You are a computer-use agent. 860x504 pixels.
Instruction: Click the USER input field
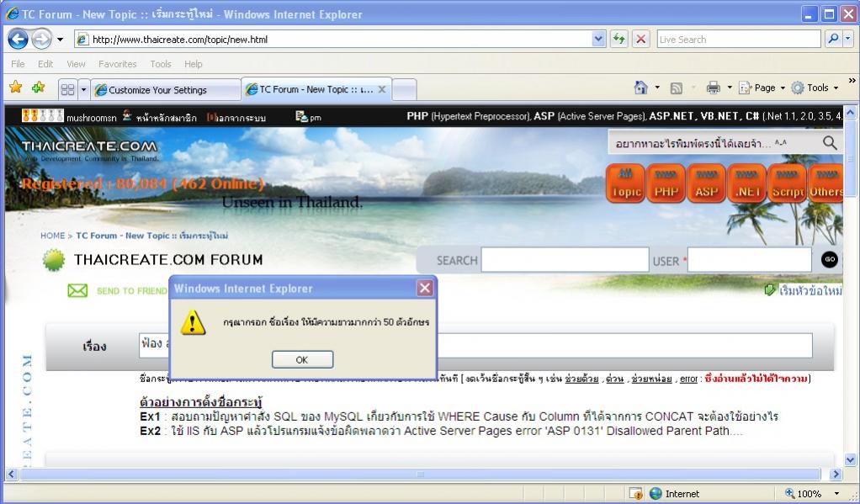(x=749, y=259)
